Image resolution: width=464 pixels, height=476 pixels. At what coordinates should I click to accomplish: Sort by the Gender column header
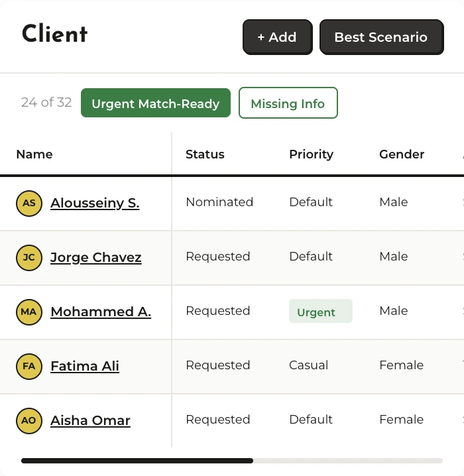[402, 154]
